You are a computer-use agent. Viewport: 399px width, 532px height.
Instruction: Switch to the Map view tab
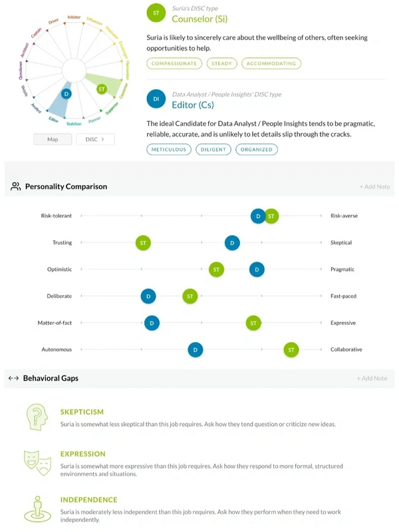pyautogui.click(x=53, y=139)
